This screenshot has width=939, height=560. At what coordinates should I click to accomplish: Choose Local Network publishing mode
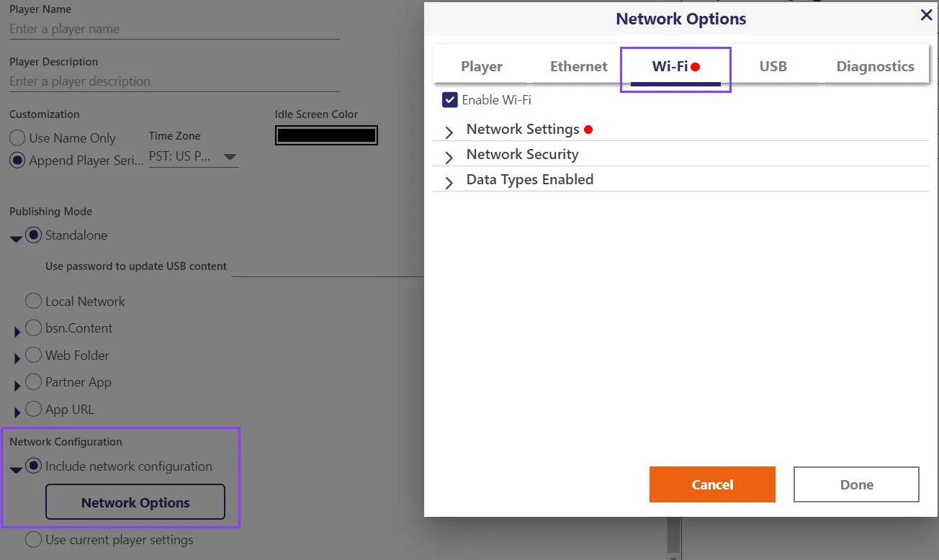(x=33, y=301)
